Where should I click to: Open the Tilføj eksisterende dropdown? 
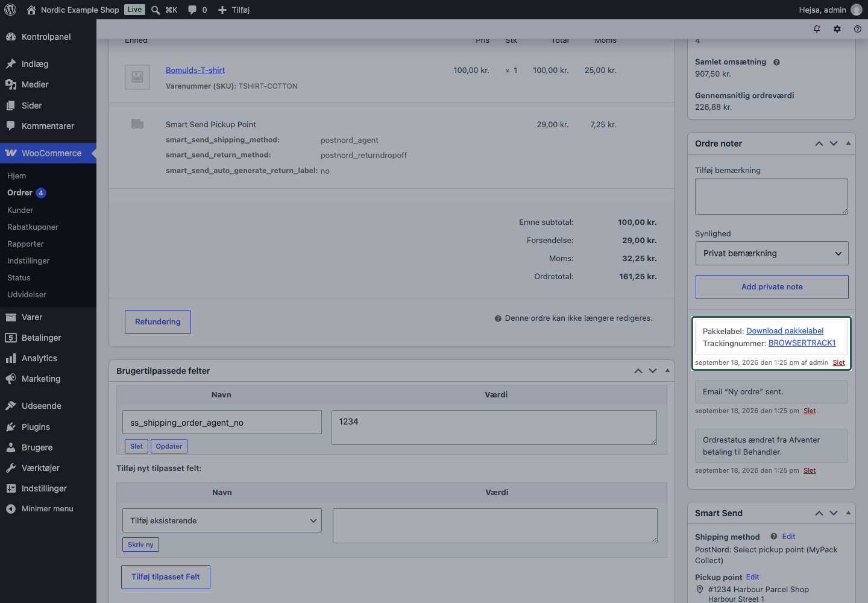pyautogui.click(x=222, y=520)
